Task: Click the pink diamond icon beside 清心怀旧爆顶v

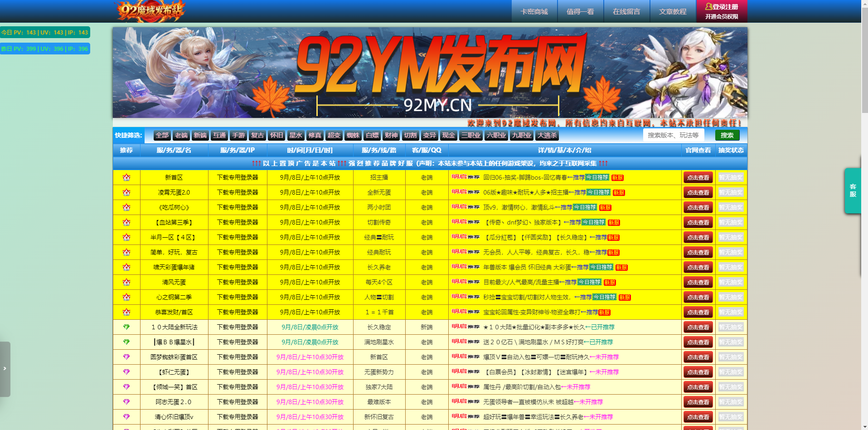Action: pyautogui.click(x=126, y=417)
